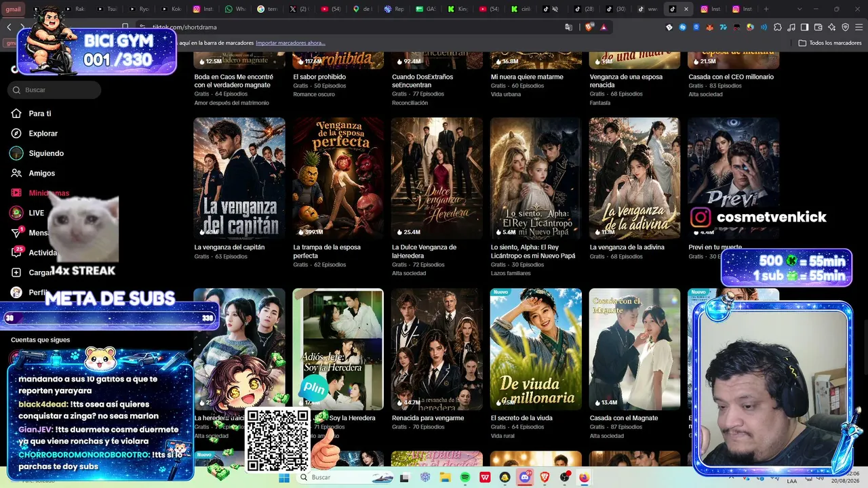
Task: Open the Brave main menu icon
Action: point(859,27)
